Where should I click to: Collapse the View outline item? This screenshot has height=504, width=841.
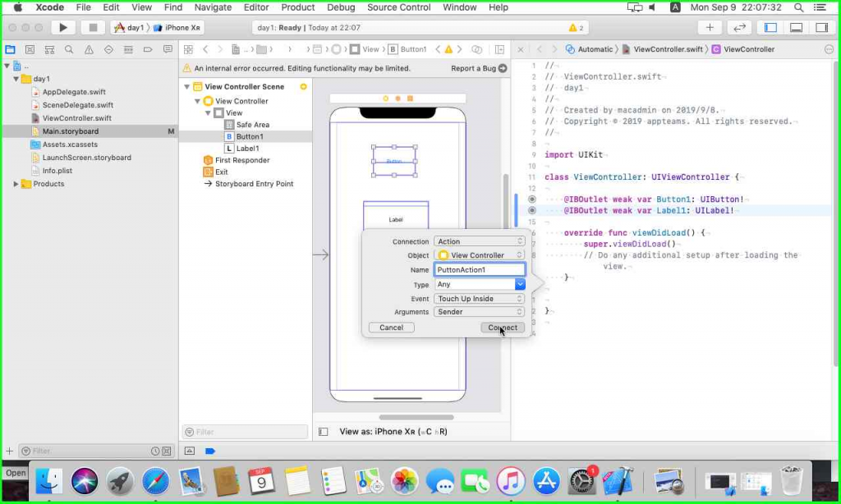(208, 112)
